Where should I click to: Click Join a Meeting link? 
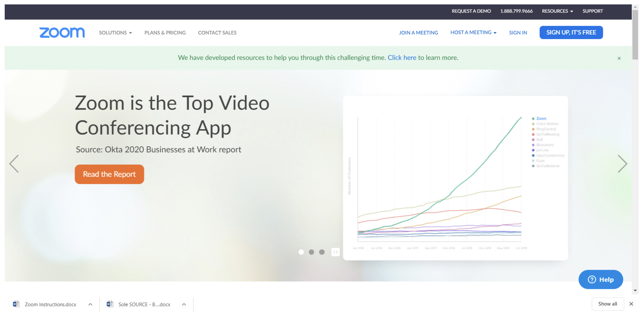point(418,33)
